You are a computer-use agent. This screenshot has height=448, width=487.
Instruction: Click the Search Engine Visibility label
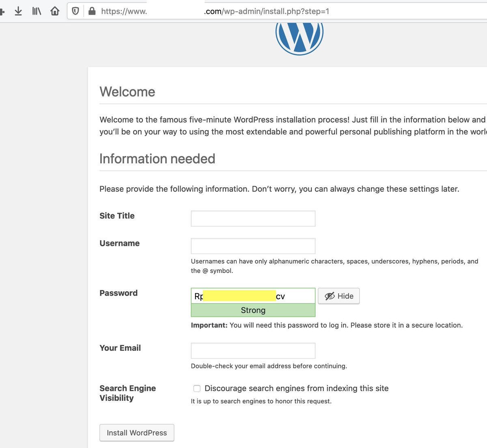pos(127,393)
